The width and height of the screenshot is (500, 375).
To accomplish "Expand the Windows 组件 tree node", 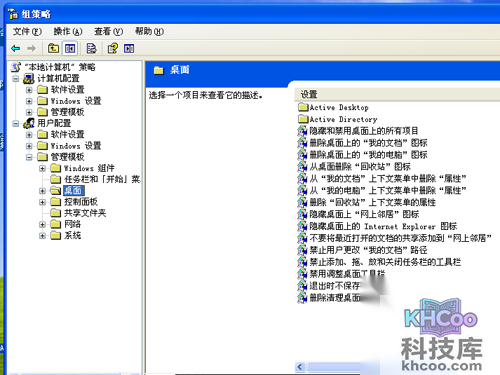I will 42,168.
